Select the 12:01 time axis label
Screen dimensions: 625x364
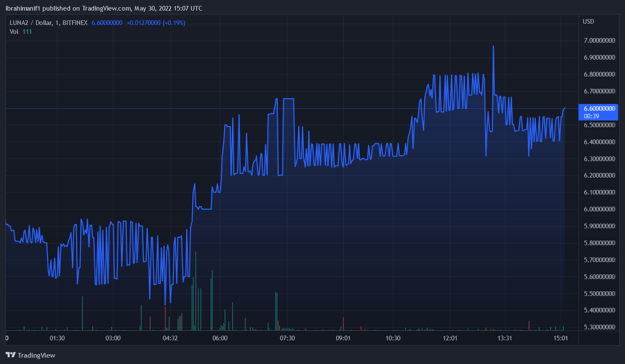pos(450,338)
